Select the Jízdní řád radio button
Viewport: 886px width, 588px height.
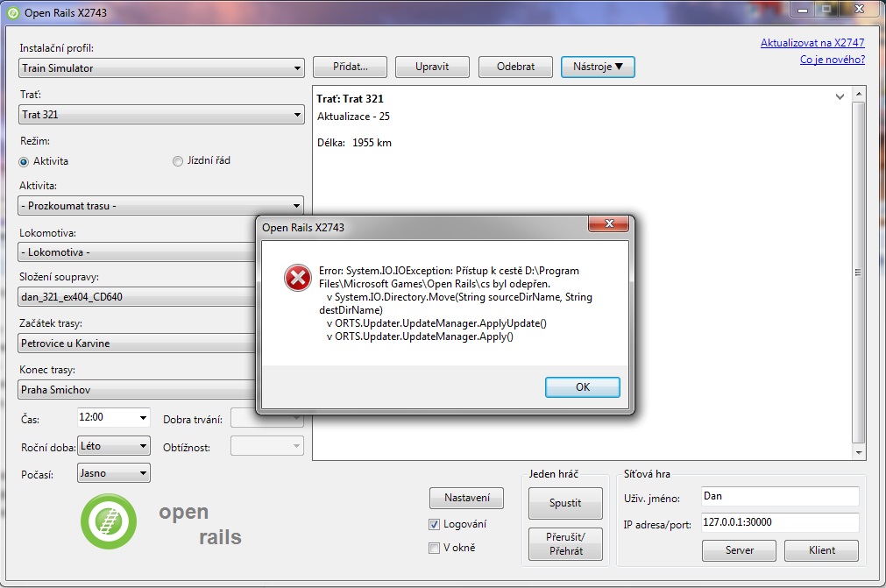(177, 161)
